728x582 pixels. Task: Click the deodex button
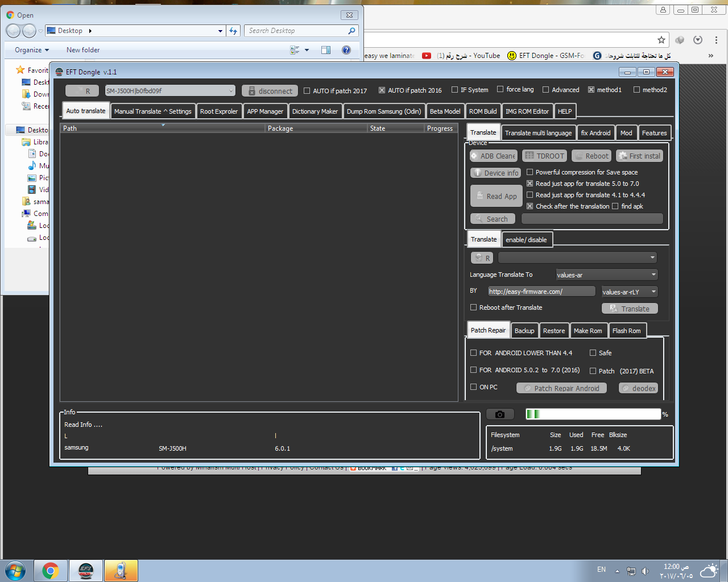(639, 388)
